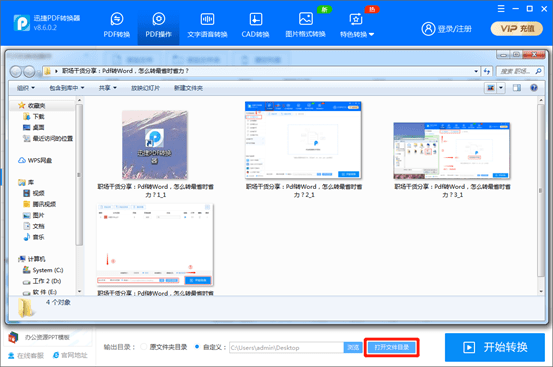The image size is (553, 367).
Task: Click 新建文件夹 in the toolbar
Action: tap(188, 88)
